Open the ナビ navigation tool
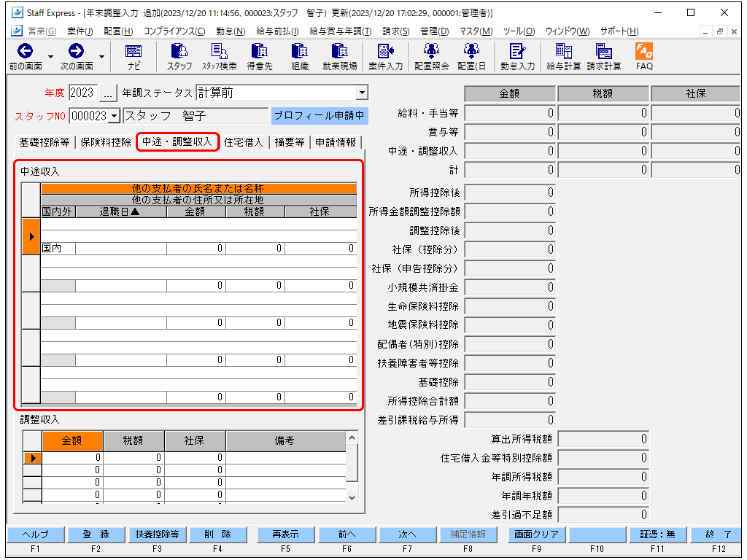 [x=133, y=56]
